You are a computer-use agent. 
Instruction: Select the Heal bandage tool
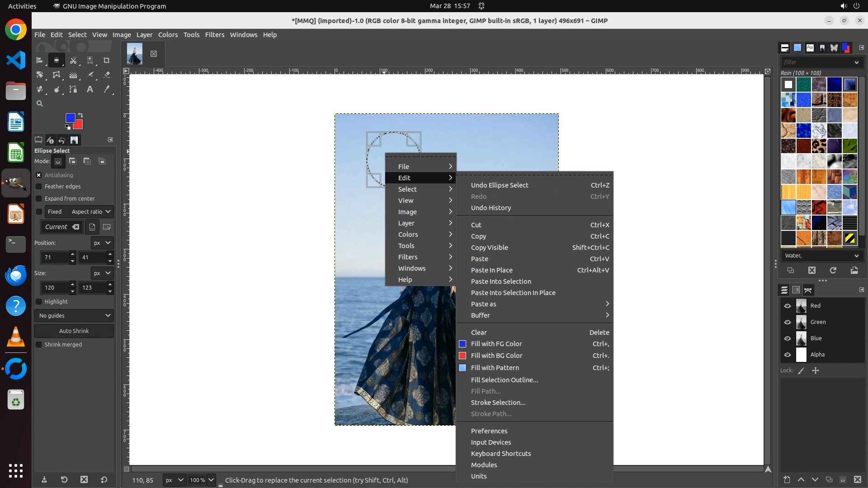click(x=40, y=89)
